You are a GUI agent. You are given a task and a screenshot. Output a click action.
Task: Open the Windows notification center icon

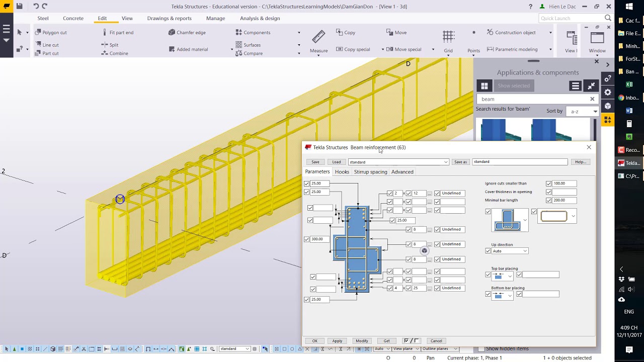point(629,349)
